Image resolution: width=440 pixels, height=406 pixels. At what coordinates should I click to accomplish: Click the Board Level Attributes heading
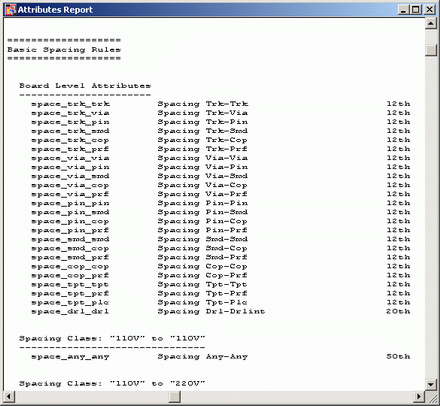pyautogui.click(x=85, y=86)
